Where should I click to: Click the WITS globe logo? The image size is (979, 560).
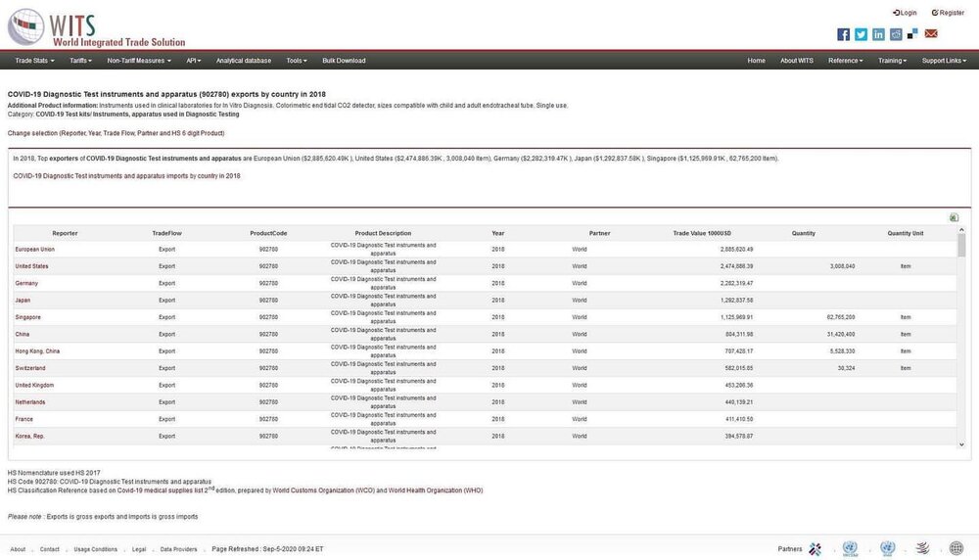pos(25,26)
